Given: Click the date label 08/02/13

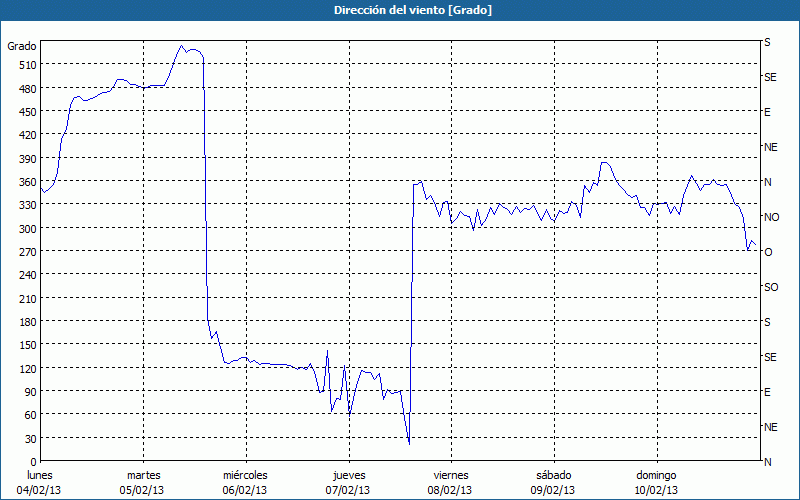Looking at the screenshot, I should [450, 490].
